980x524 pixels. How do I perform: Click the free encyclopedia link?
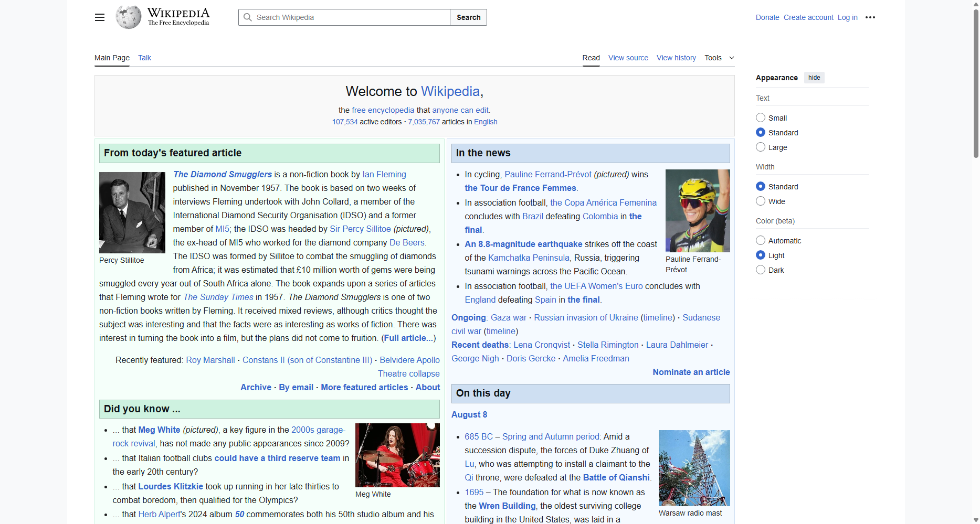383,110
